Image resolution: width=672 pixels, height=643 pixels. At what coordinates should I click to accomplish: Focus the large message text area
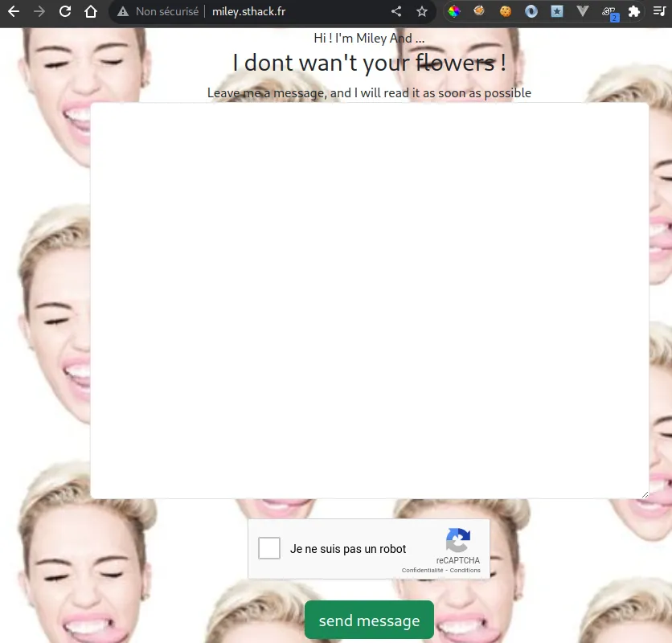tap(370, 301)
